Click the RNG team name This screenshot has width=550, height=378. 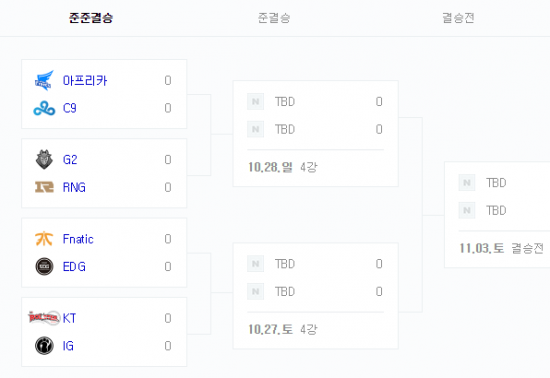tap(74, 188)
